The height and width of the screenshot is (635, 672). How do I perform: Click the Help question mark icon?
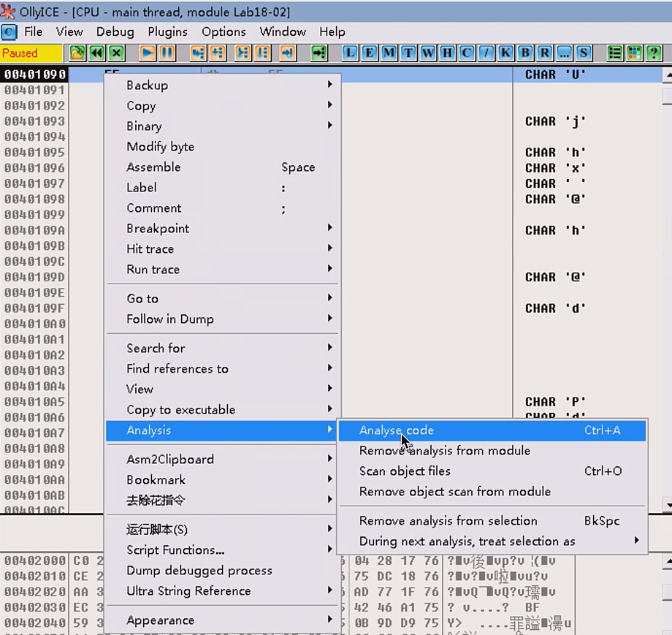pyautogui.click(x=654, y=53)
